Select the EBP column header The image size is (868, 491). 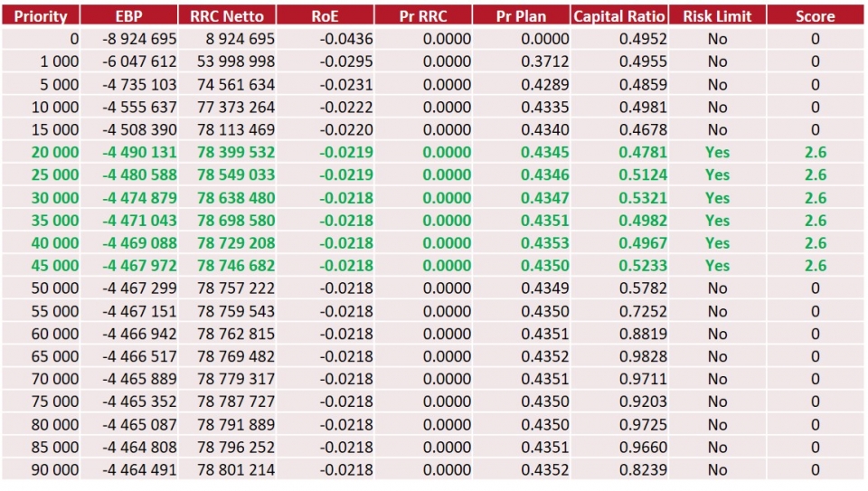129,16
